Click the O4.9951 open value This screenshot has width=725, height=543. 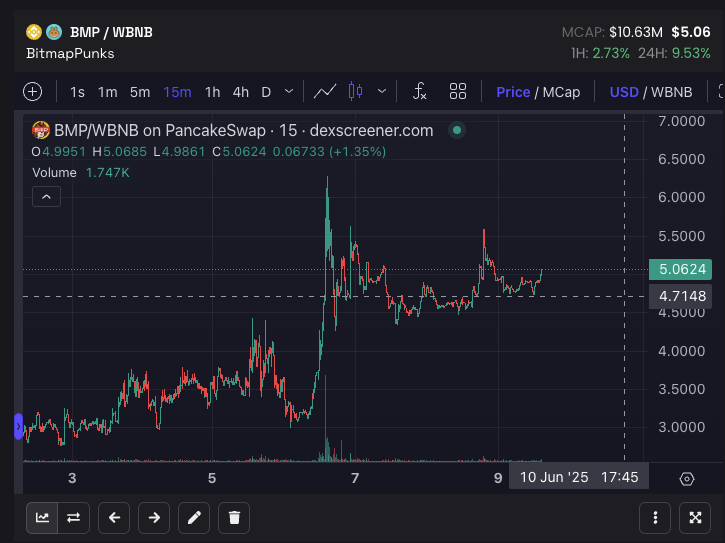(58, 152)
